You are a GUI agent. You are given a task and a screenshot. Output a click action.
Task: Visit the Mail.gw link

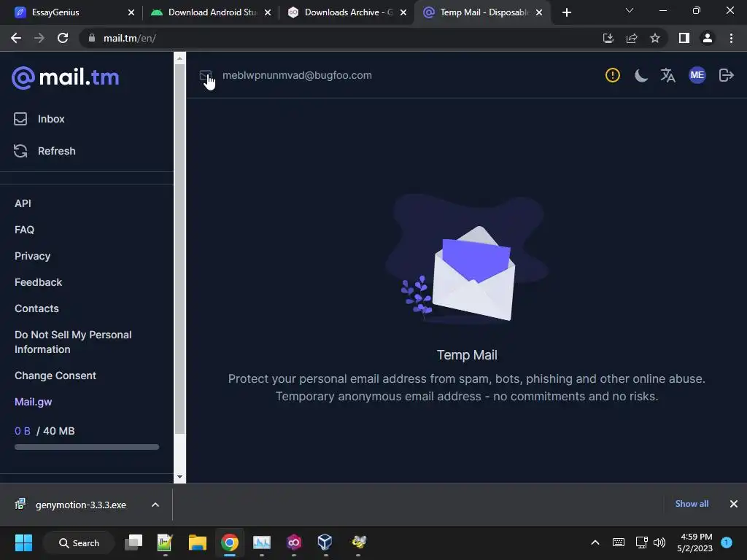(34, 402)
